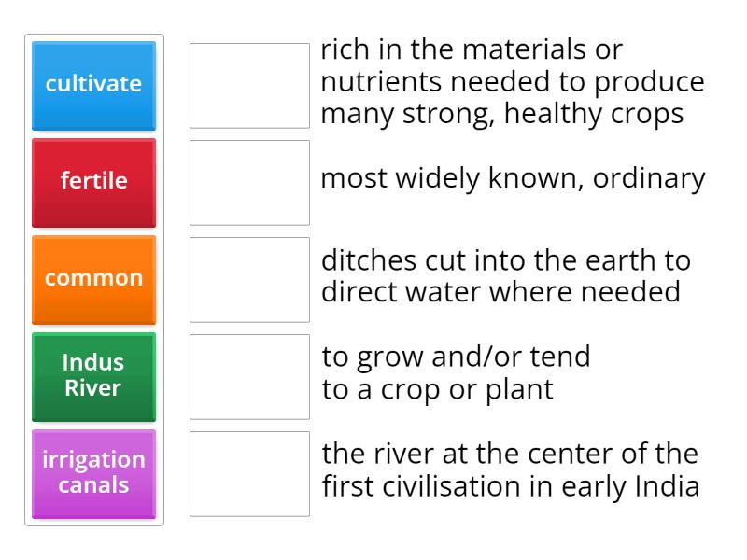Click the white panel holding the word tiles
Image resolution: width=747 pixels, height=560 pixels.
93,280
